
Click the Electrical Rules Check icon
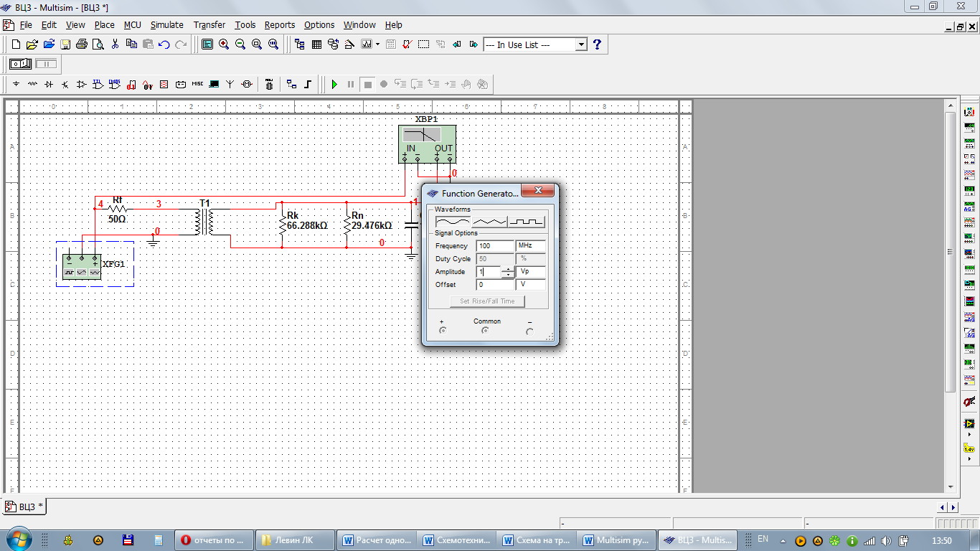[x=407, y=44]
